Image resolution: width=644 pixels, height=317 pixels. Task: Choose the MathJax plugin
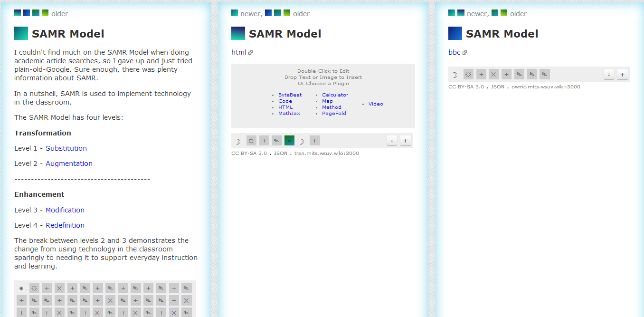click(289, 114)
